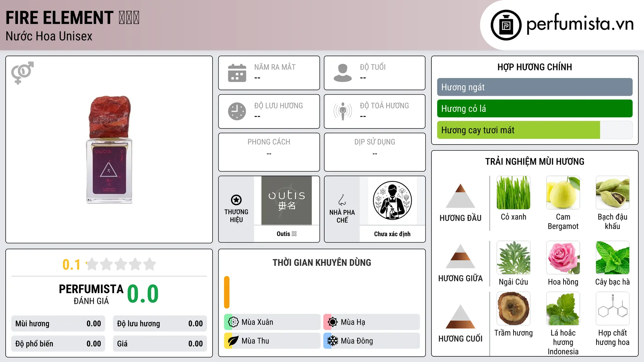Click the Mùi hương score row

coord(58,324)
